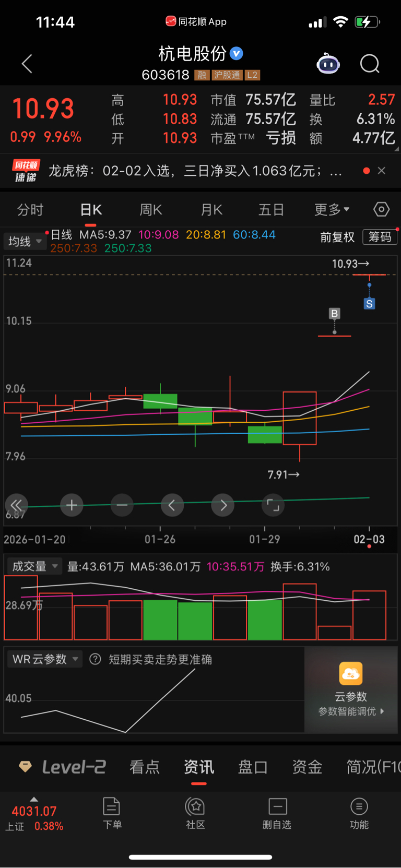Image resolution: width=401 pixels, height=868 pixels.
Task: Move chart left one candle
Action: coord(172,505)
